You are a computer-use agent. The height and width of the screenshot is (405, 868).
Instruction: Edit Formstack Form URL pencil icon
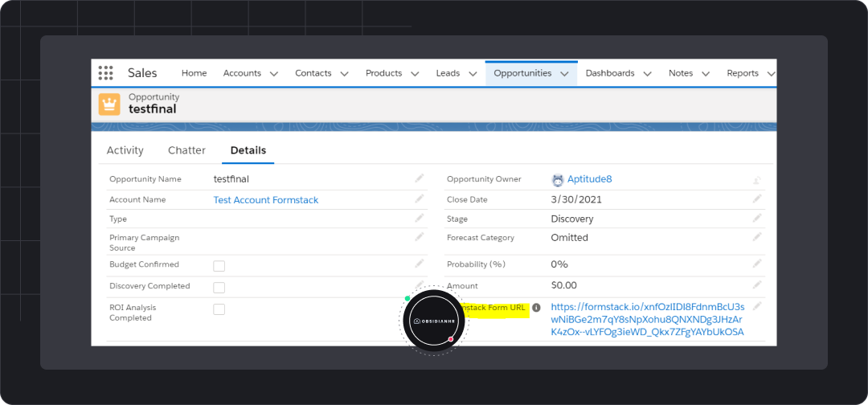(757, 306)
